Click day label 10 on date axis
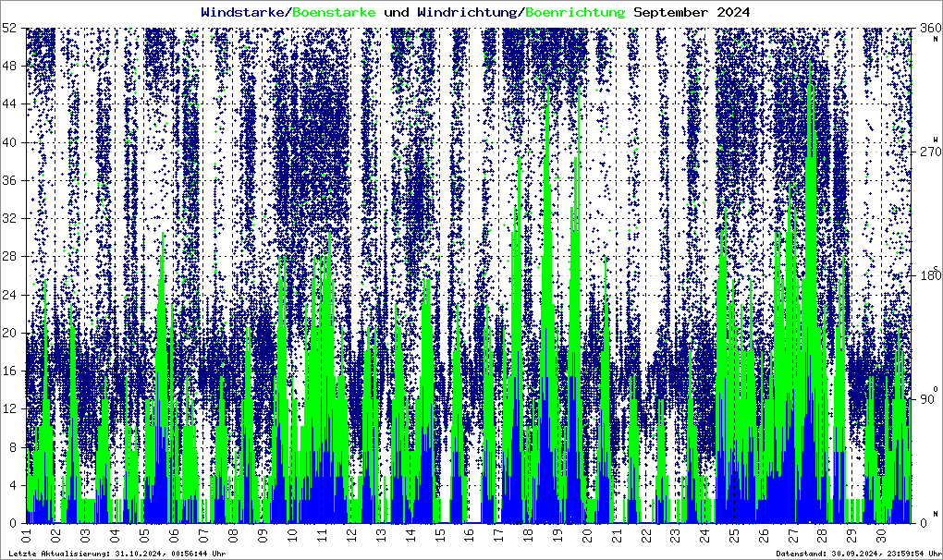 coord(291,533)
